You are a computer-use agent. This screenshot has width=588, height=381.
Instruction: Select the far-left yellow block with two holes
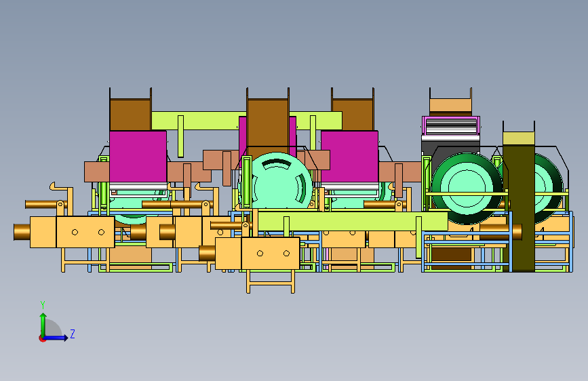click(85, 232)
